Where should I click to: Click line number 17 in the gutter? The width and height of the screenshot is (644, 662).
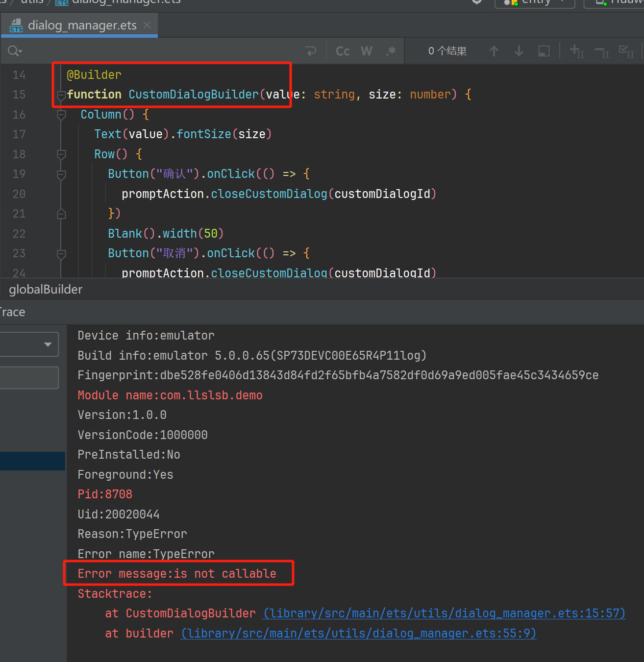[x=19, y=134]
